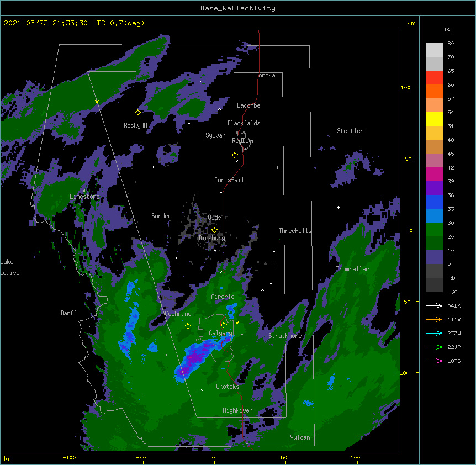This screenshot has width=476, height=465.
Task: Click the 30 dBZ green swatch
Action: tap(434, 230)
